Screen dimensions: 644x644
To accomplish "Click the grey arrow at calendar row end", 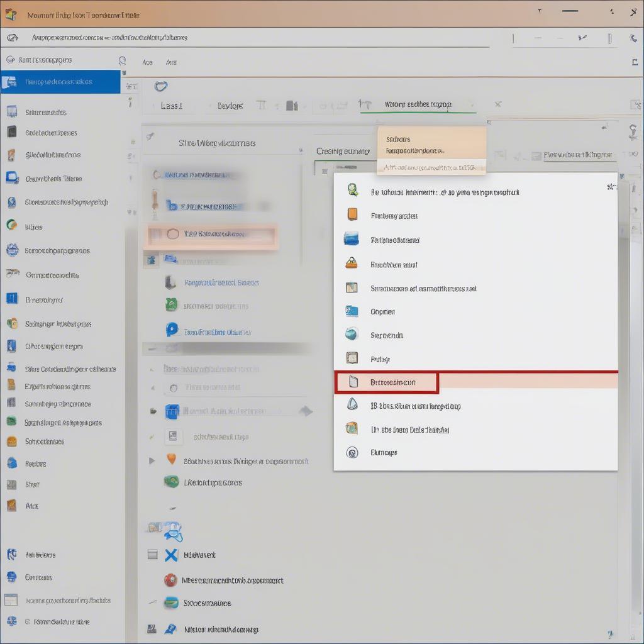I will 306,411.
